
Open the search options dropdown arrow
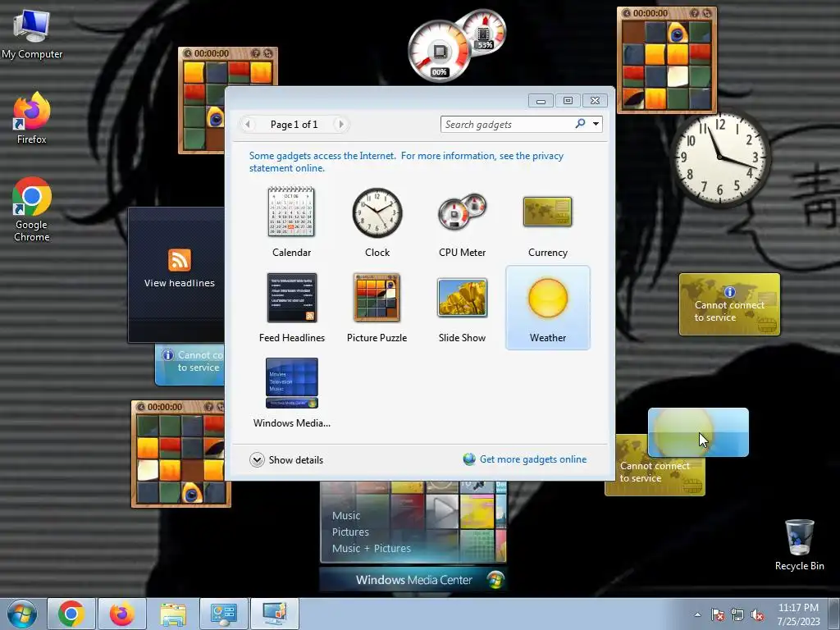click(x=596, y=125)
